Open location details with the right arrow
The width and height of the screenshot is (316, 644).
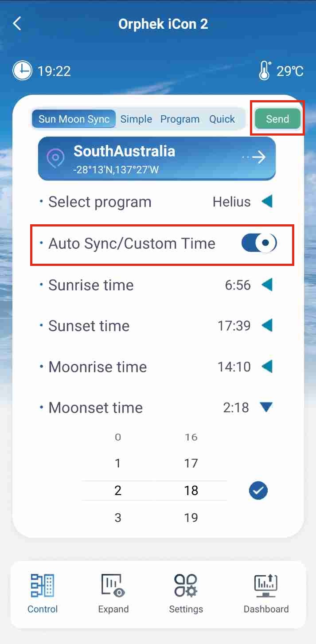click(255, 157)
